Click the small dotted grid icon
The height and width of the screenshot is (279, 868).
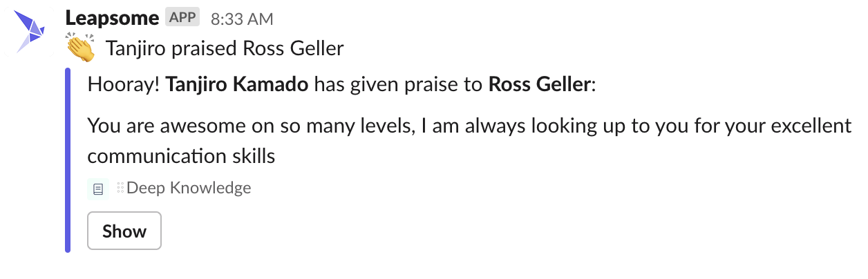120,187
